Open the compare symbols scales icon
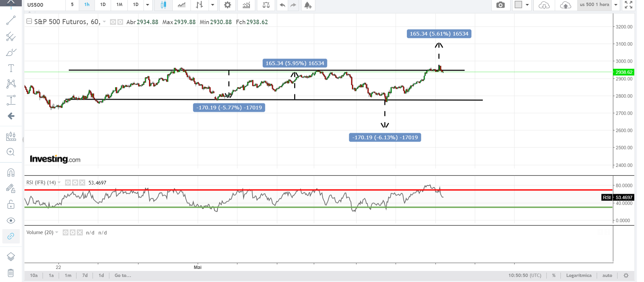 [266, 5]
